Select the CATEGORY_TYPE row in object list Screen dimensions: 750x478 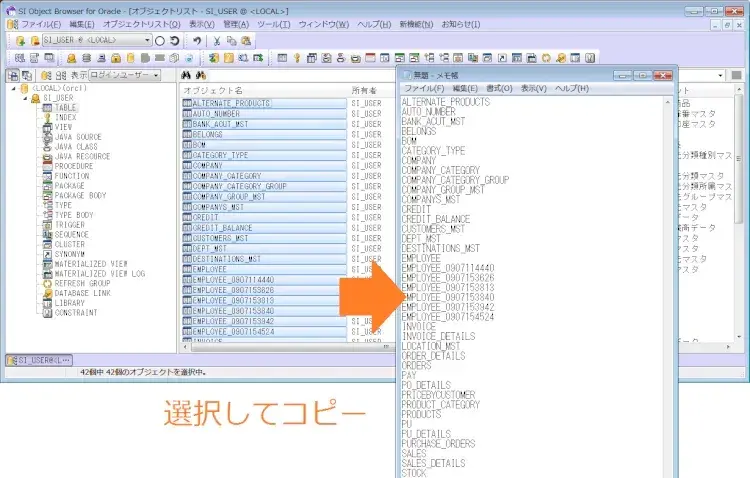[x=265, y=155]
